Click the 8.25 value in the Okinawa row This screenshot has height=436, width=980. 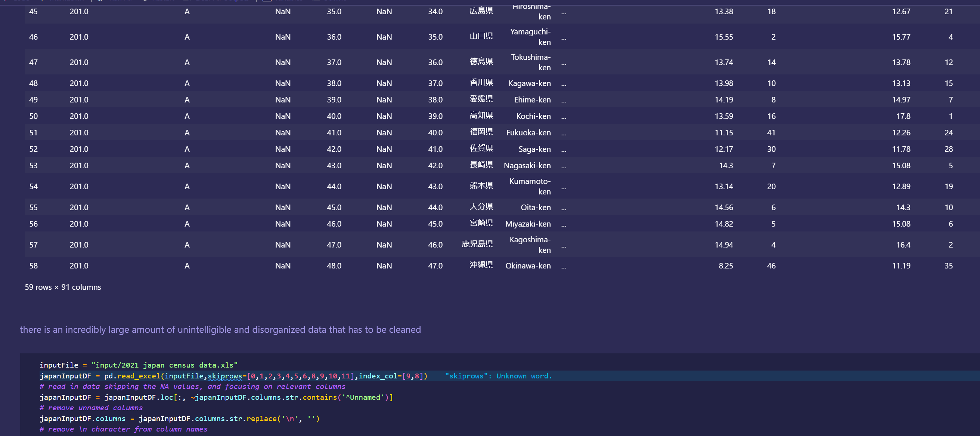click(x=725, y=266)
